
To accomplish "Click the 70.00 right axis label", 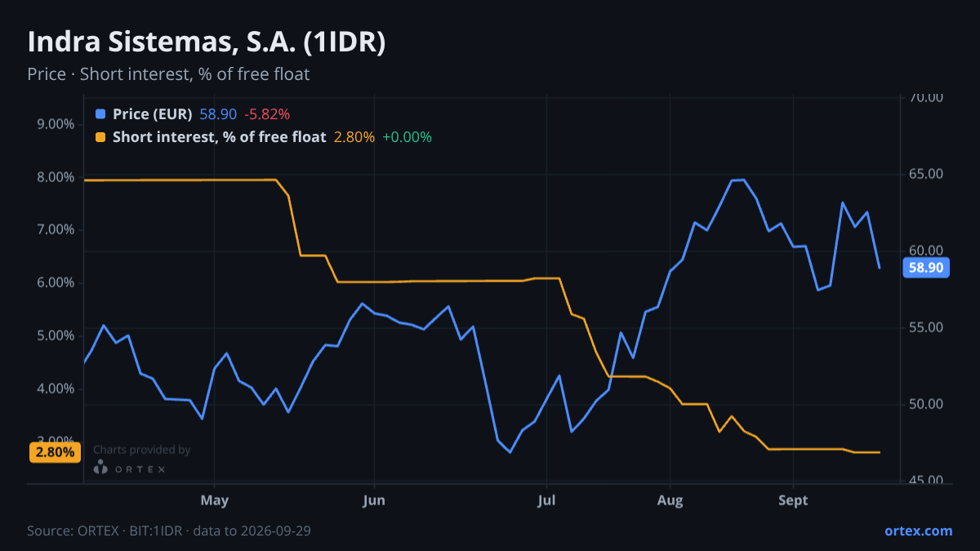I will pyautogui.click(x=926, y=98).
